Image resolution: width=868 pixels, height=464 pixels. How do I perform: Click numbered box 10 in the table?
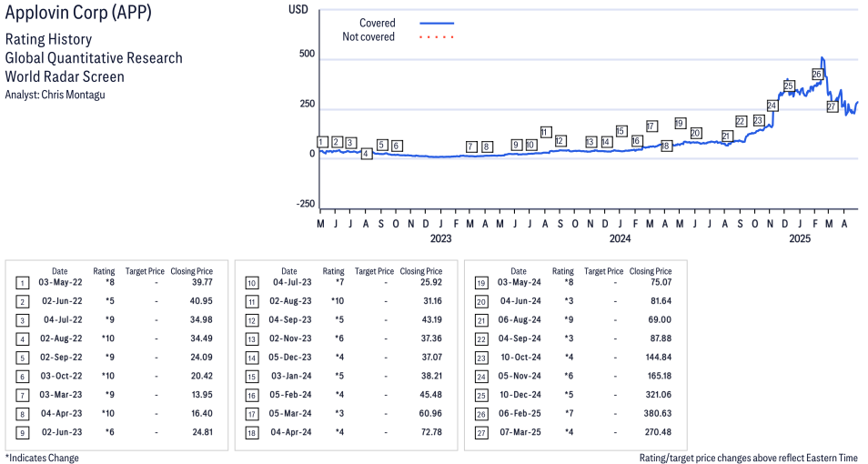click(x=251, y=284)
